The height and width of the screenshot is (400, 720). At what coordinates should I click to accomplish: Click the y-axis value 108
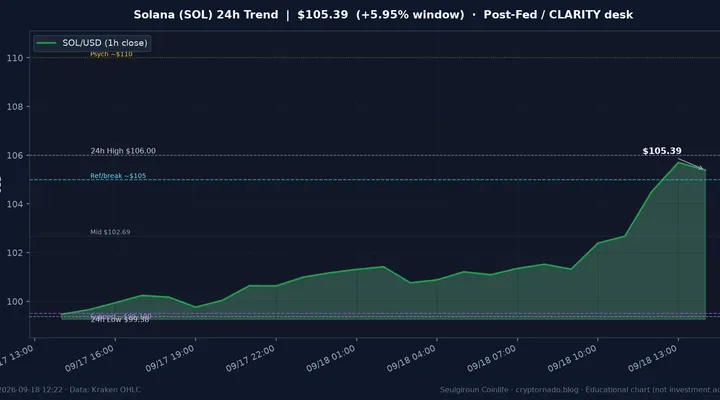tap(15, 107)
